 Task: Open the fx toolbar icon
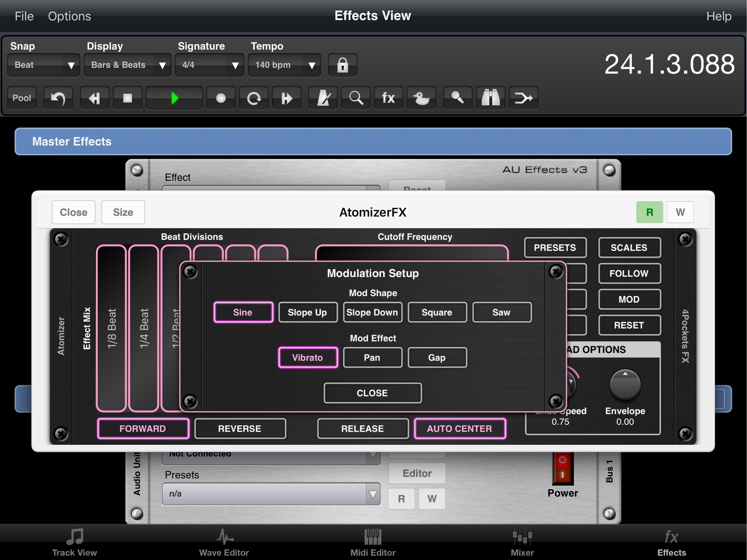click(x=388, y=98)
